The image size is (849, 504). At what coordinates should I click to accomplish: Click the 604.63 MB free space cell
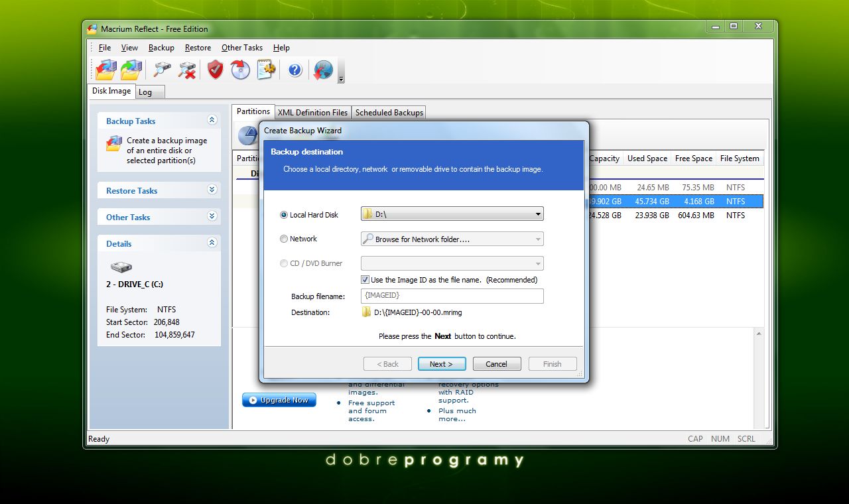coord(694,215)
